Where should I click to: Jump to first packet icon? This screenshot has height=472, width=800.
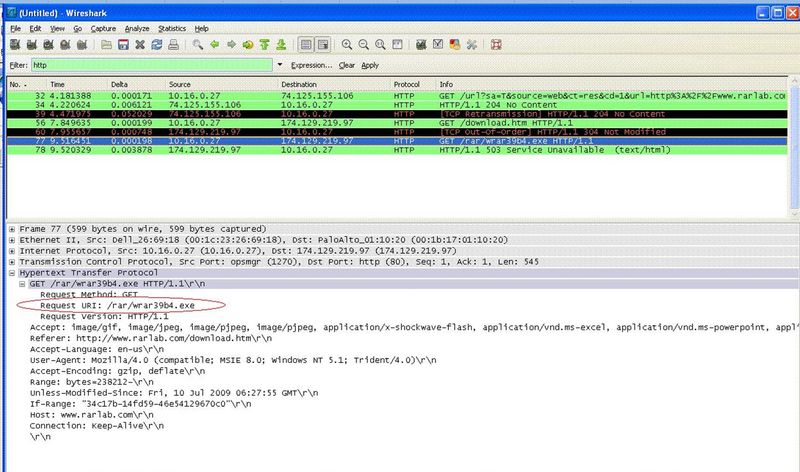(x=264, y=45)
